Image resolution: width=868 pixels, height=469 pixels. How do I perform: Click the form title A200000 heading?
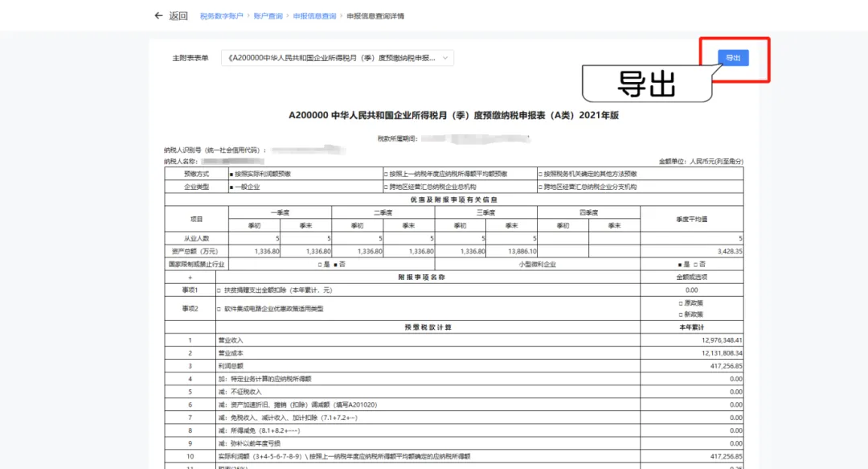pos(453,115)
